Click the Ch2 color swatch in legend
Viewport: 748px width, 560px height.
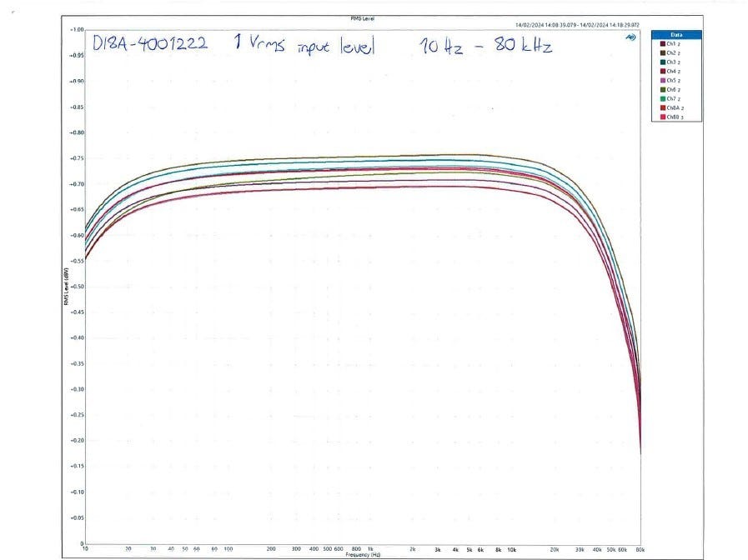tap(663, 52)
